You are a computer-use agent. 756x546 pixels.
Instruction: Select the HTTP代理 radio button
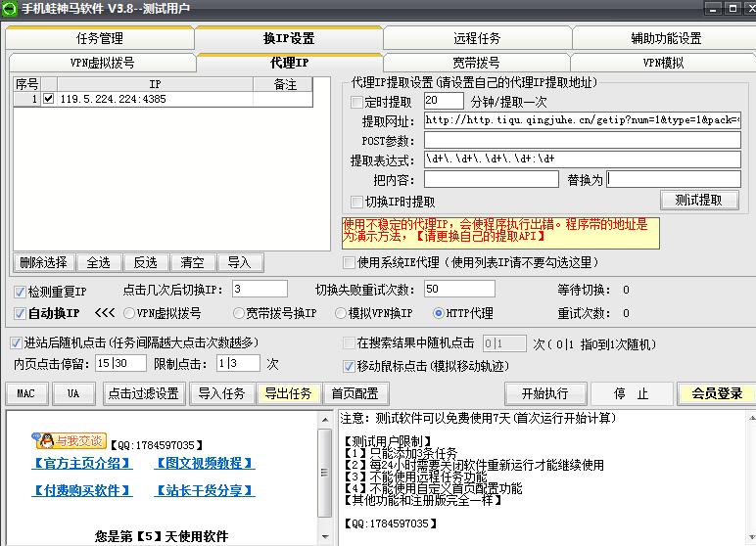(x=439, y=313)
